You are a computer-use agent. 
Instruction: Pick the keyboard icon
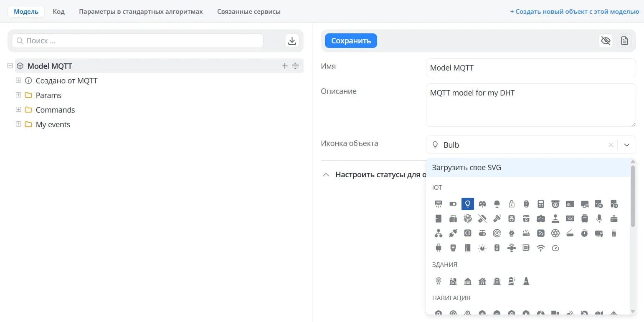pyautogui.click(x=570, y=219)
